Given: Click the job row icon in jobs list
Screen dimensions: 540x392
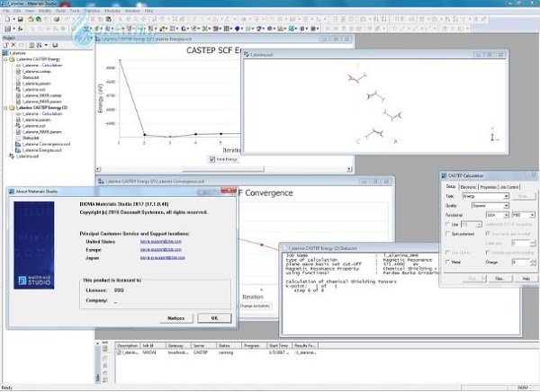Looking at the screenshot, I should tap(119, 352).
